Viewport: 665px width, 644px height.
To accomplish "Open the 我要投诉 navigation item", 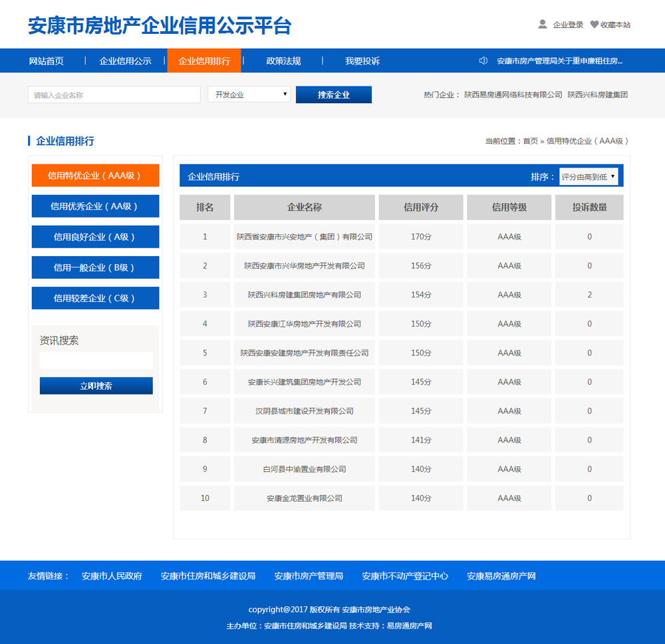I will (x=362, y=61).
